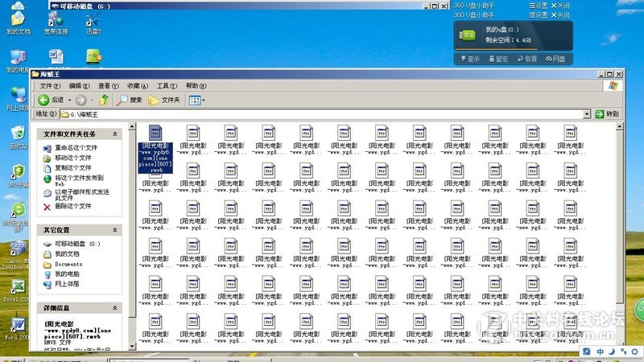
Task: Toggle the 文件夹 folders pane
Action: (x=164, y=100)
